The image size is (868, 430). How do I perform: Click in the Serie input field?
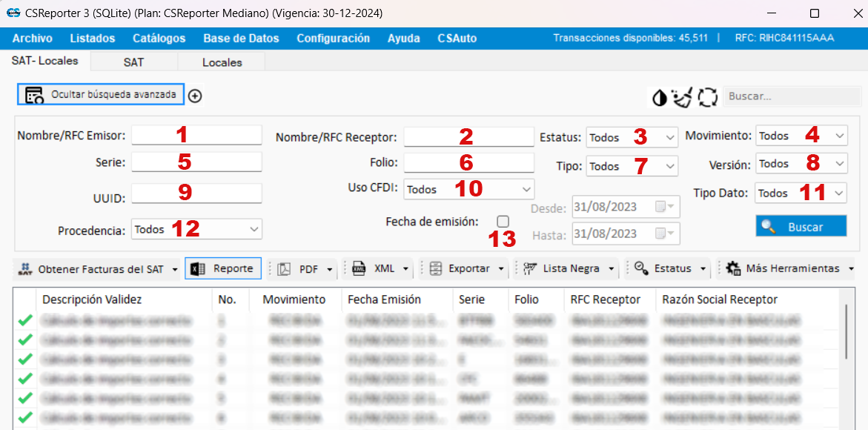click(x=196, y=162)
